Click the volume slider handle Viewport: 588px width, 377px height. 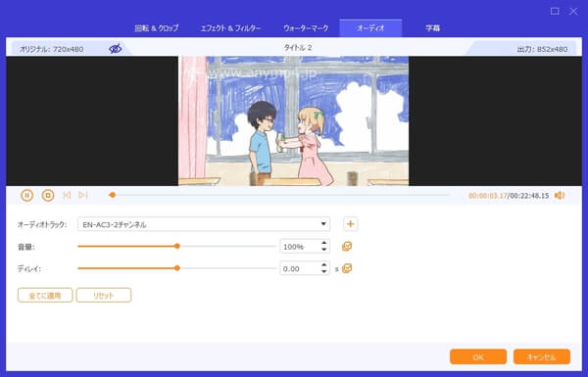[x=177, y=246]
